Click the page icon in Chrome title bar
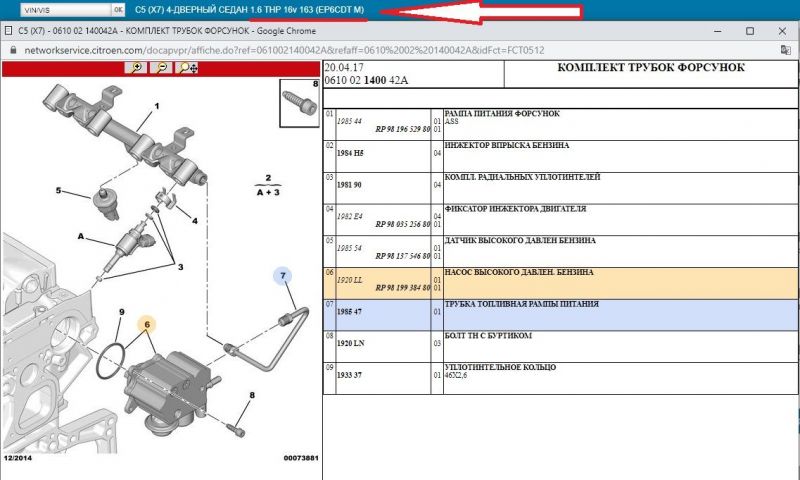Screen dimensions: 800x480 [10, 30]
